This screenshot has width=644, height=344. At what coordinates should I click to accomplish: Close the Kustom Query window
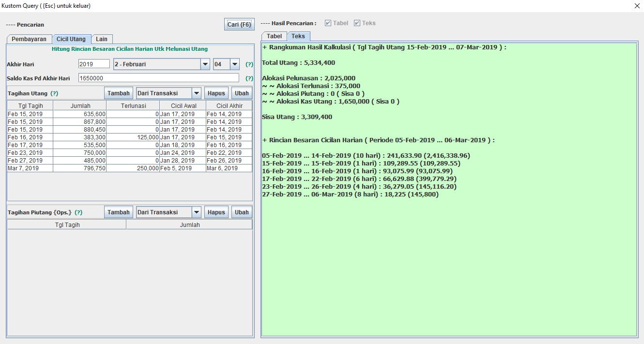(637, 6)
